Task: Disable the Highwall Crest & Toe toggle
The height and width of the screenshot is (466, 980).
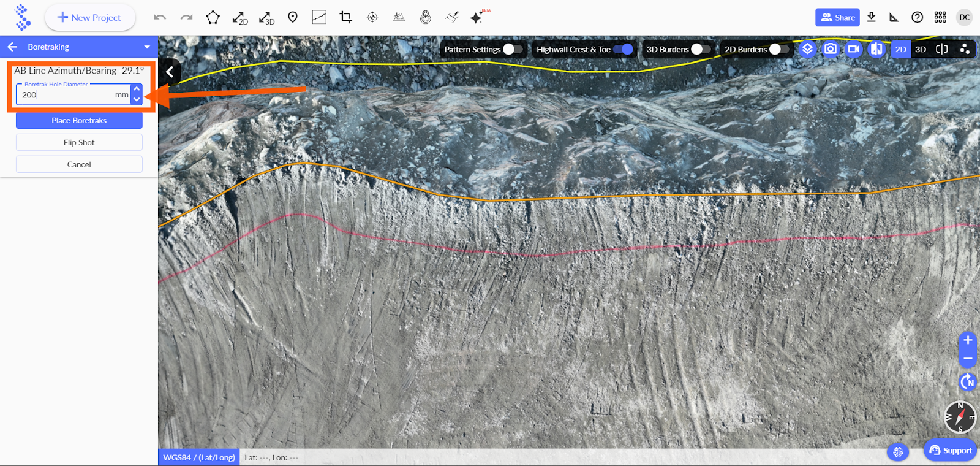Action: coord(623,50)
